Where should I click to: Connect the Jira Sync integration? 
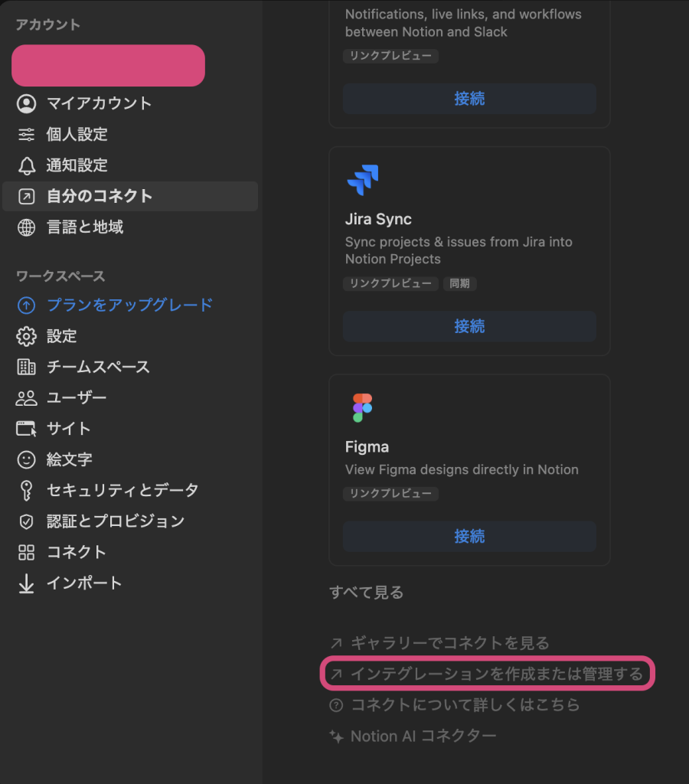click(x=469, y=326)
